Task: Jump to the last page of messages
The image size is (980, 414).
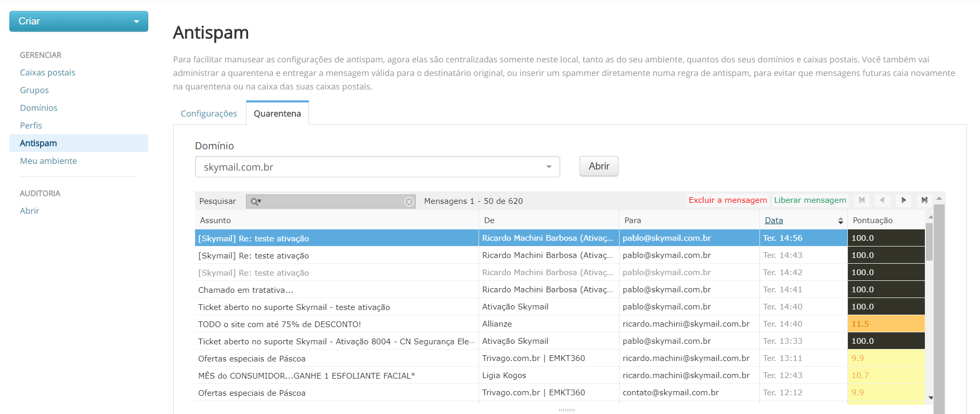Action: (924, 200)
